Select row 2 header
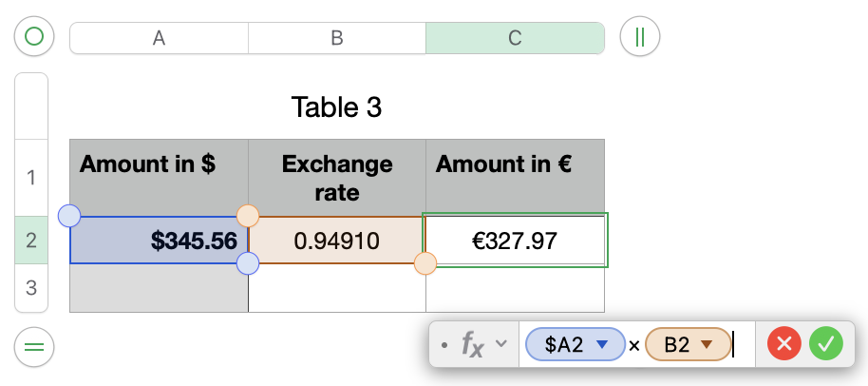This screenshot has height=386, width=868. point(31,241)
